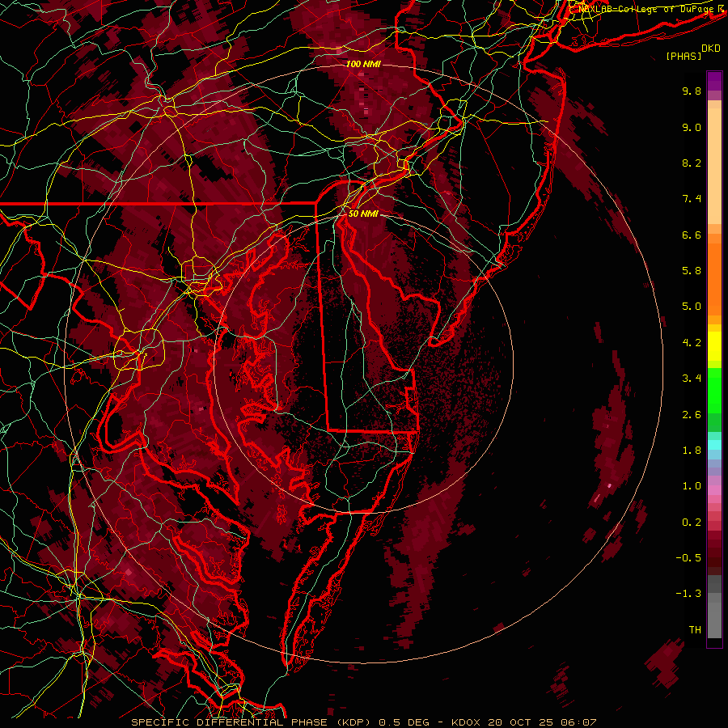Select the -1.3 value on the color scale
Image resolution: width=728 pixels, height=728 pixels.
click(688, 594)
